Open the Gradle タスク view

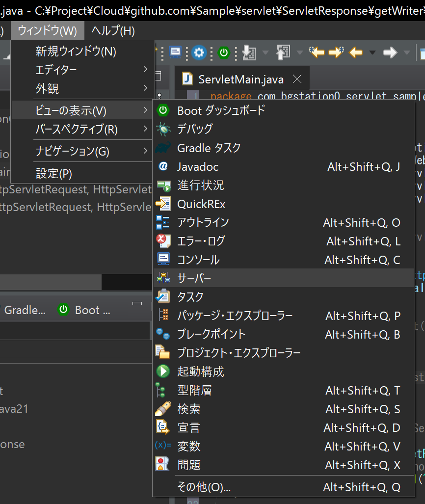[284, 148]
